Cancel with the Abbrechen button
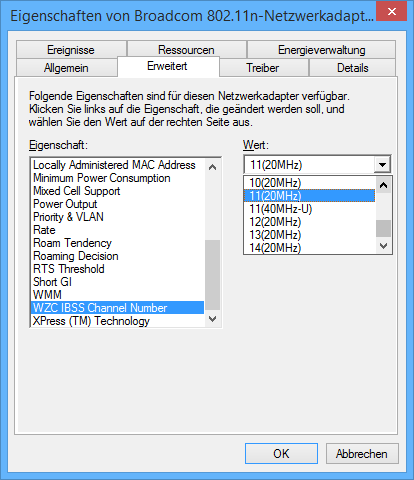Viewport: 414px width, 480px height. pyautogui.click(x=362, y=453)
